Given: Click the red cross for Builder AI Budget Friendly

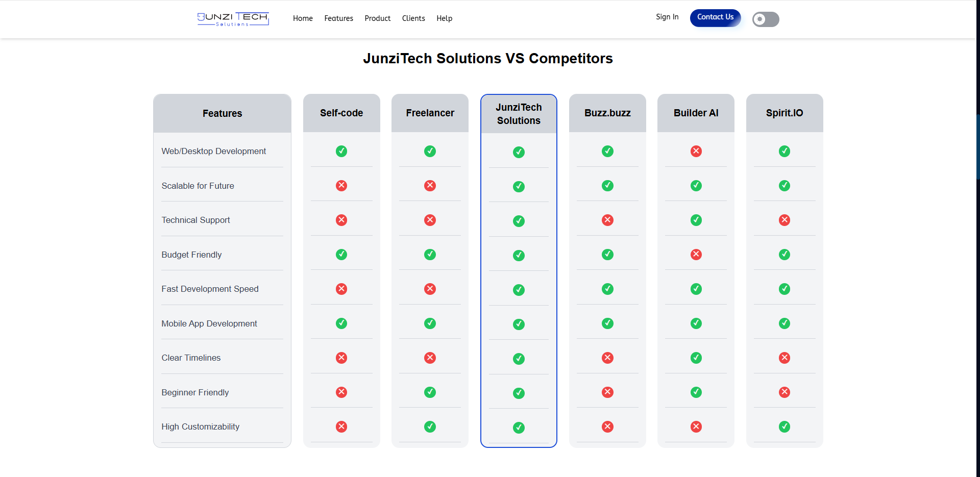Looking at the screenshot, I should point(696,254).
